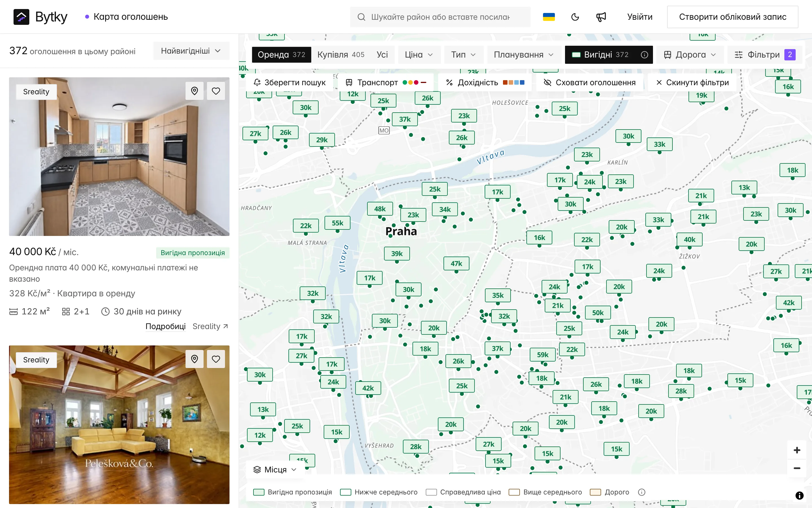Open the Дорога commute dropdown
The image size is (812, 508).
point(690,54)
